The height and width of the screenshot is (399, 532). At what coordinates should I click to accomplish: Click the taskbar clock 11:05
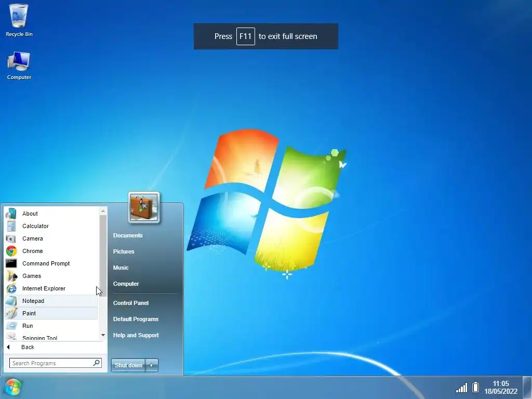coord(501,383)
